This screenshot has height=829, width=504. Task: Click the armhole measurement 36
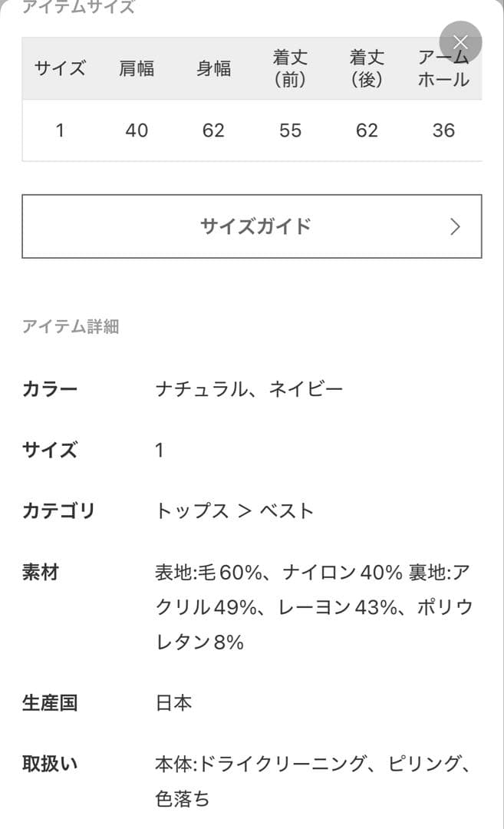point(443,130)
